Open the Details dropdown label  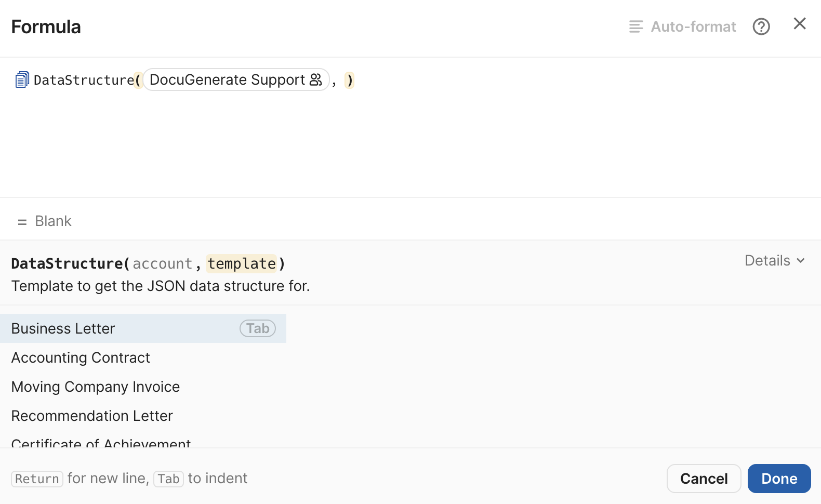click(767, 261)
